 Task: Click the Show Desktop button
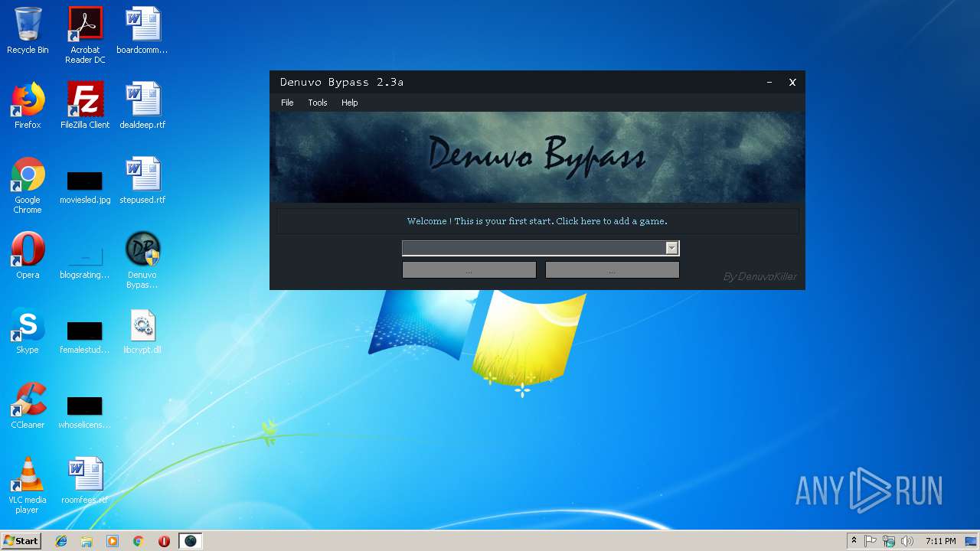pyautogui.click(x=972, y=541)
